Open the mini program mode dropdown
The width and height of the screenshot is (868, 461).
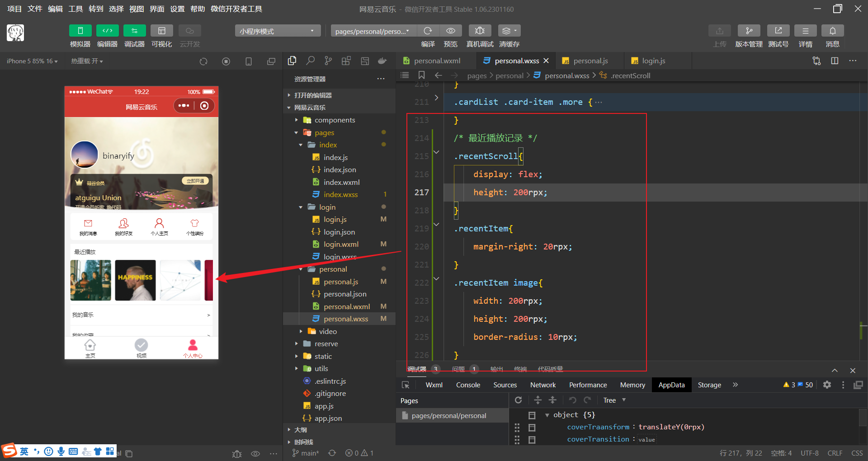[277, 31]
